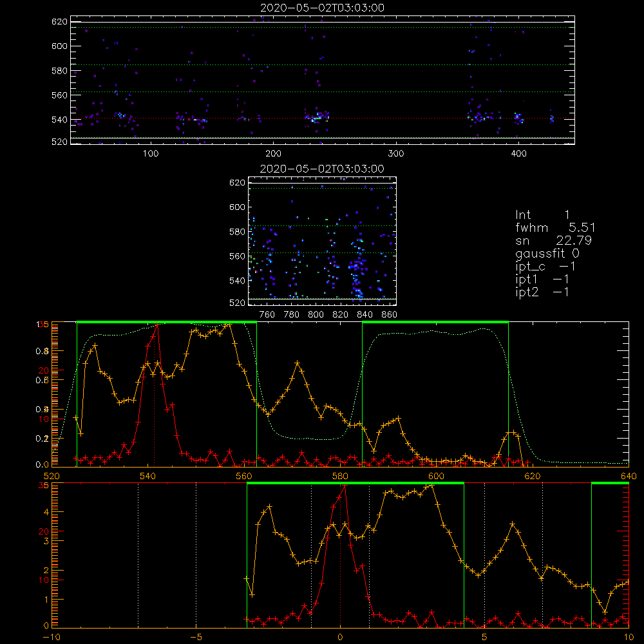Click green bar above the 525–562 window

pyautogui.click(x=167, y=323)
